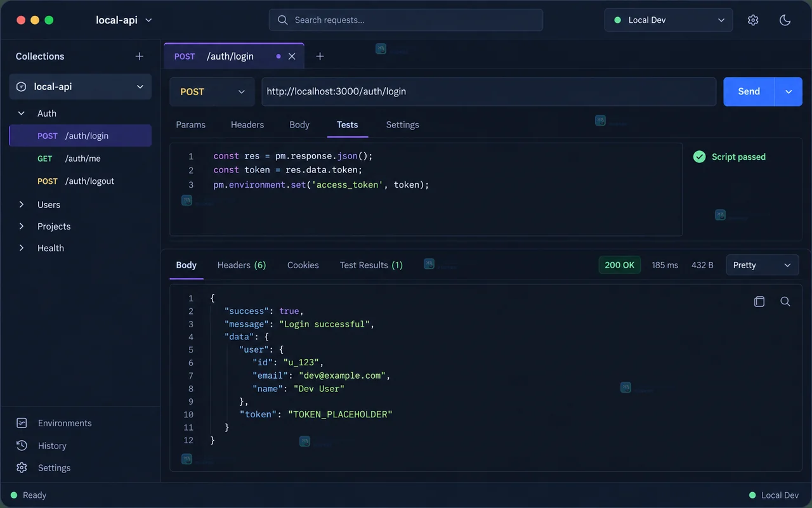Viewport: 812px width, 508px height.
Task: Close the /auth/login request tab
Action: pyautogui.click(x=292, y=56)
